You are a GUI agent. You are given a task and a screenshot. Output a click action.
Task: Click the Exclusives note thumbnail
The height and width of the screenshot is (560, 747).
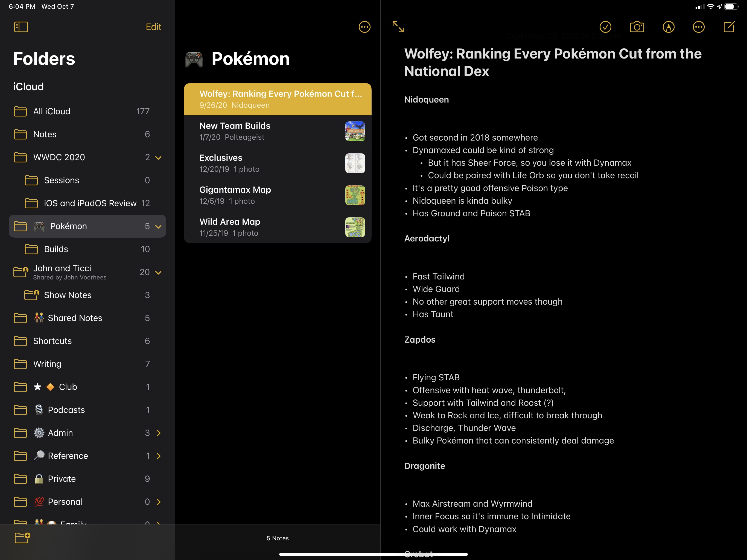click(355, 163)
